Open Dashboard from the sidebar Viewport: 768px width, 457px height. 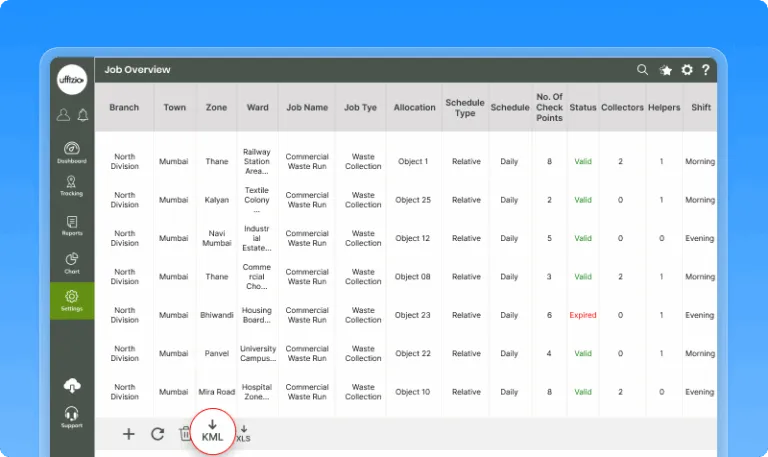(x=72, y=152)
